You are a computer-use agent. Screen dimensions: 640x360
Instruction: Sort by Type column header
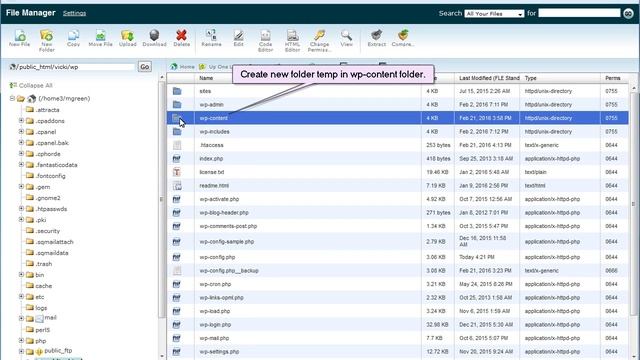(531, 78)
